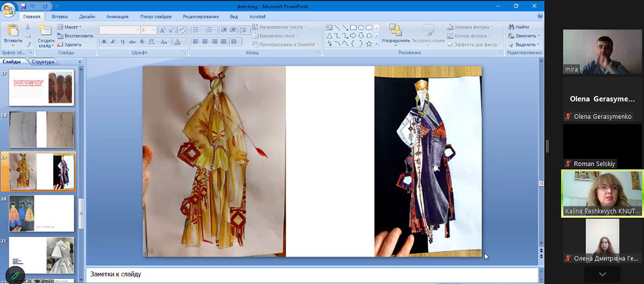Redo the action in the quick access toolbar
This screenshot has height=284, width=644.
(45, 6)
